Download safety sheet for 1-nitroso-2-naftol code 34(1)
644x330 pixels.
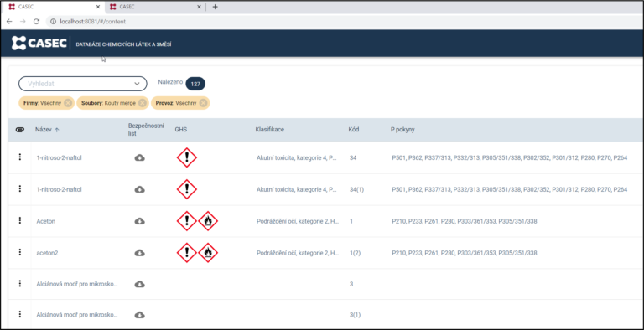pyautogui.click(x=140, y=189)
